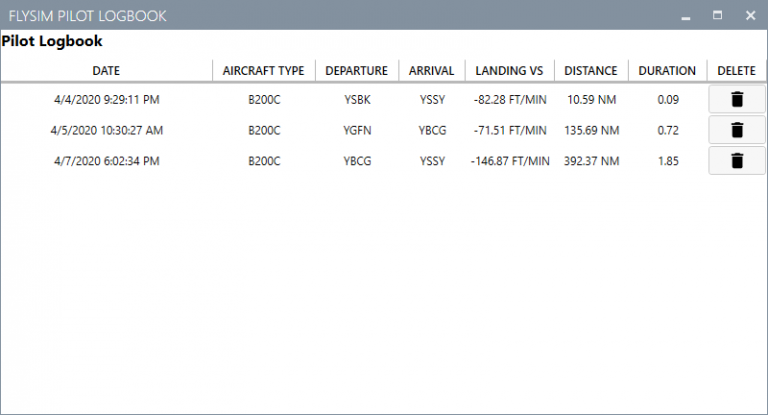Image resolution: width=768 pixels, height=415 pixels.
Task: Select the -146.87 FT/MIN landing cell
Action: (x=510, y=161)
